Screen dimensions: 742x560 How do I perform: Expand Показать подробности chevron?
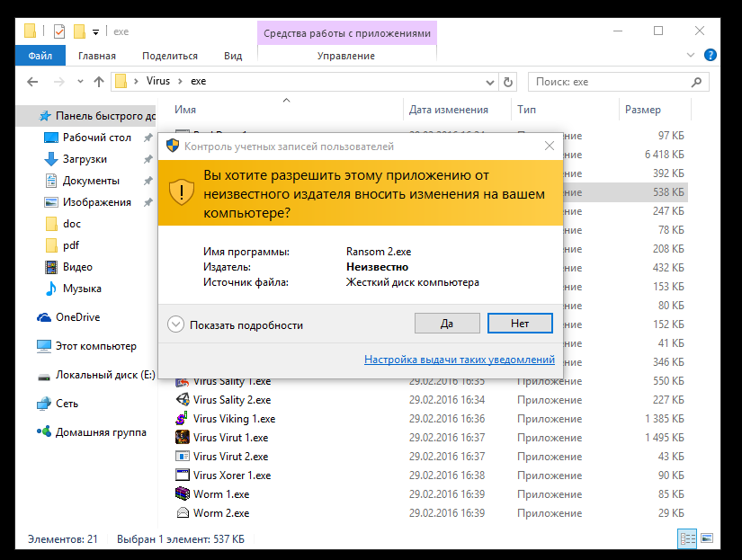point(176,324)
